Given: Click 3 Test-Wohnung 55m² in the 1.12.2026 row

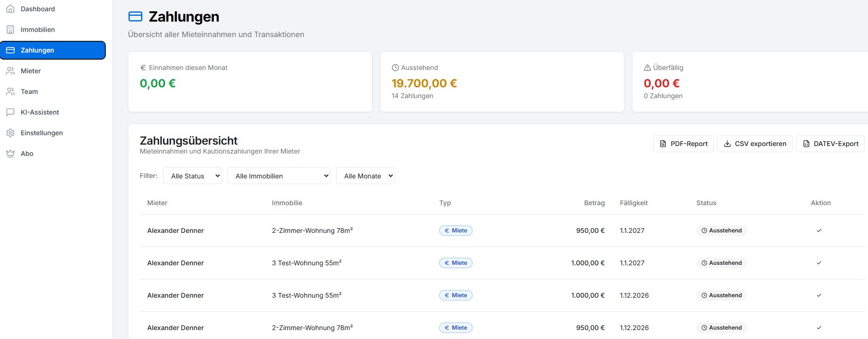Looking at the screenshot, I should [307, 295].
